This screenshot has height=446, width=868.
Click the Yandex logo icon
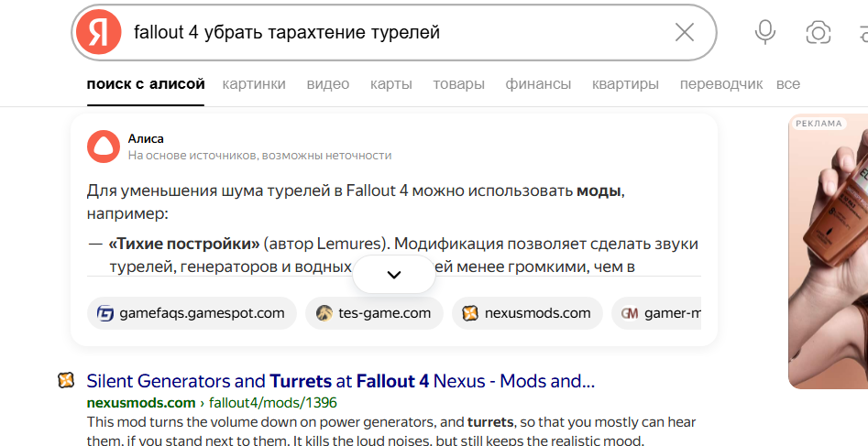pos(99,33)
